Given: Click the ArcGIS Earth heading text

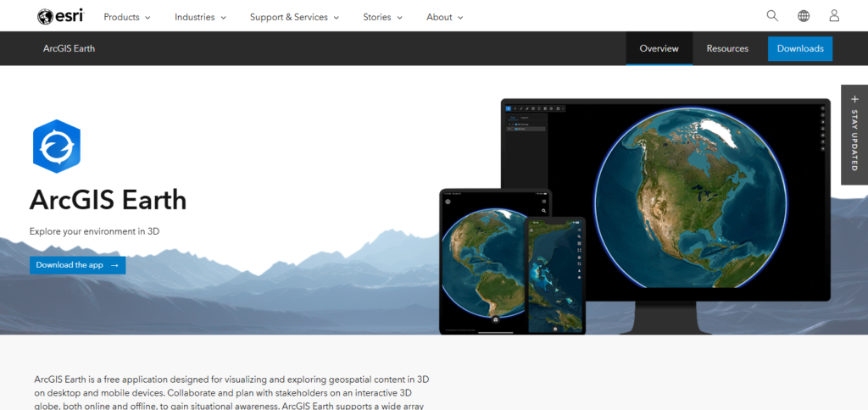Looking at the screenshot, I should (x=108, y=200).
